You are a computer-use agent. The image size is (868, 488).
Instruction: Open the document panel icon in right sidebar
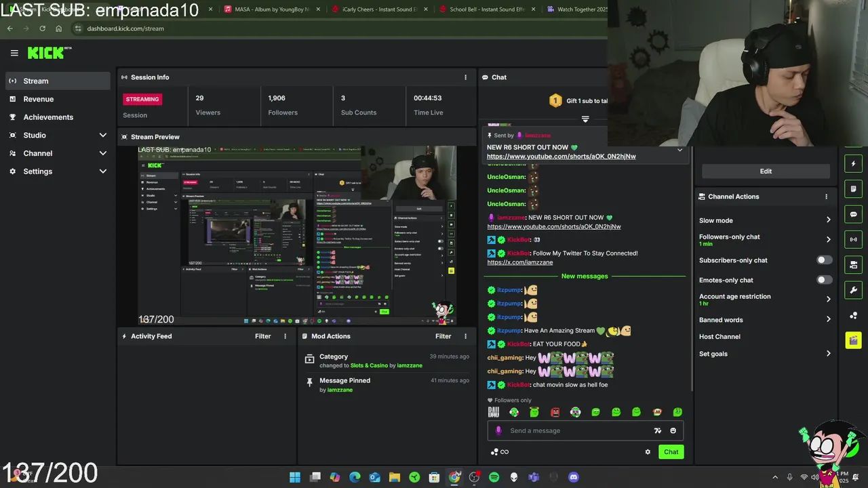click(853, 189)
